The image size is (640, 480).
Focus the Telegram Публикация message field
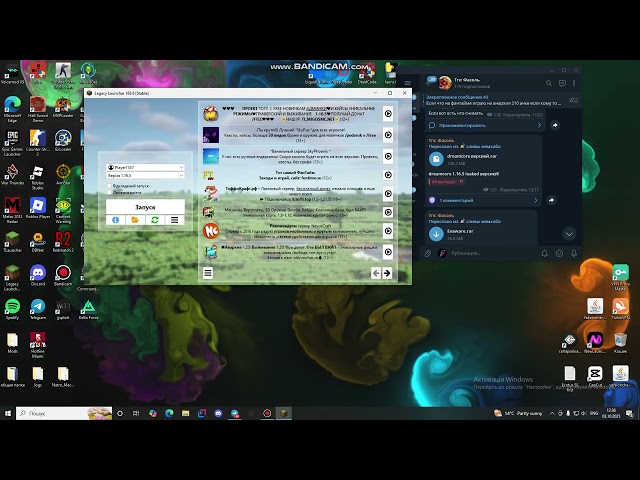492,253
